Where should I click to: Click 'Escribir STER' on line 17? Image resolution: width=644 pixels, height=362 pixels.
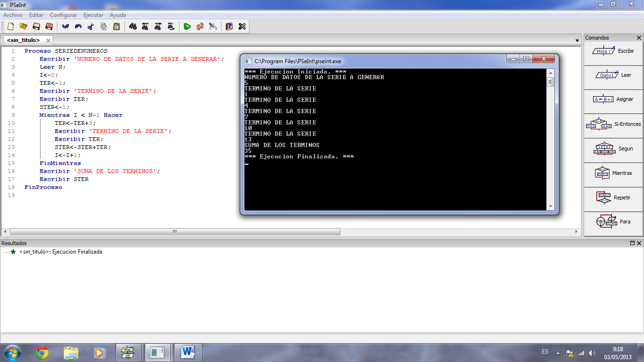pos(64,179)
